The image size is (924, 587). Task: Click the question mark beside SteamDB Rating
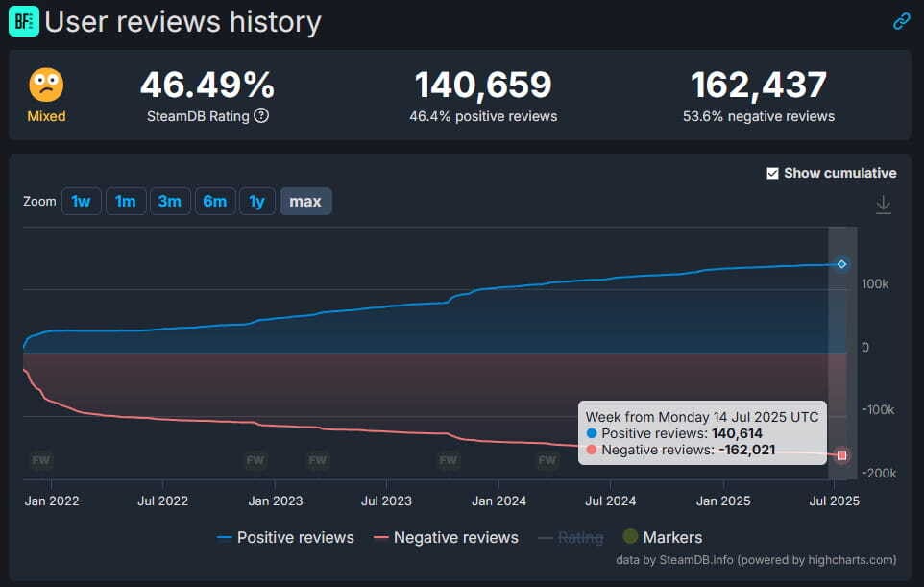261,116
